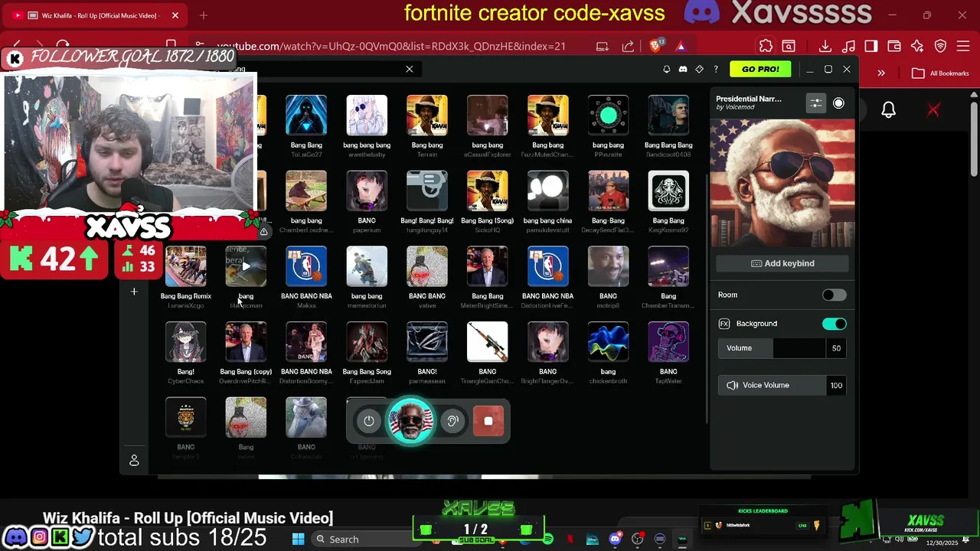
Task: Play Bang-Bang sound by DecaySendFlat3
Action: pyautogui.click(x=609, y=191)
